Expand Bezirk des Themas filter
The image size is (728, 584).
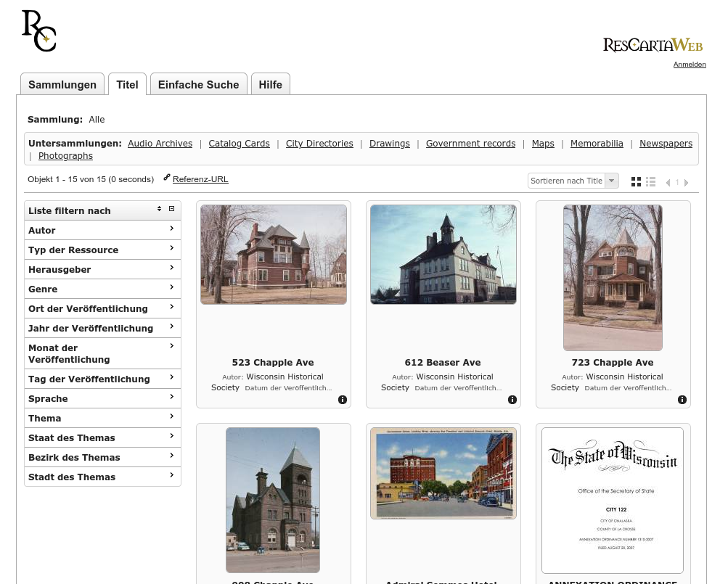pos(102,457)
